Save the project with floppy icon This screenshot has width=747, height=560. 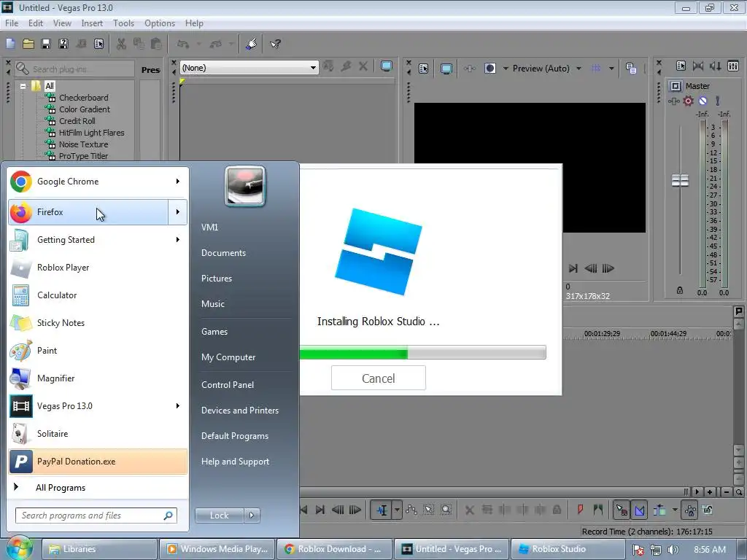click(46, 44)
